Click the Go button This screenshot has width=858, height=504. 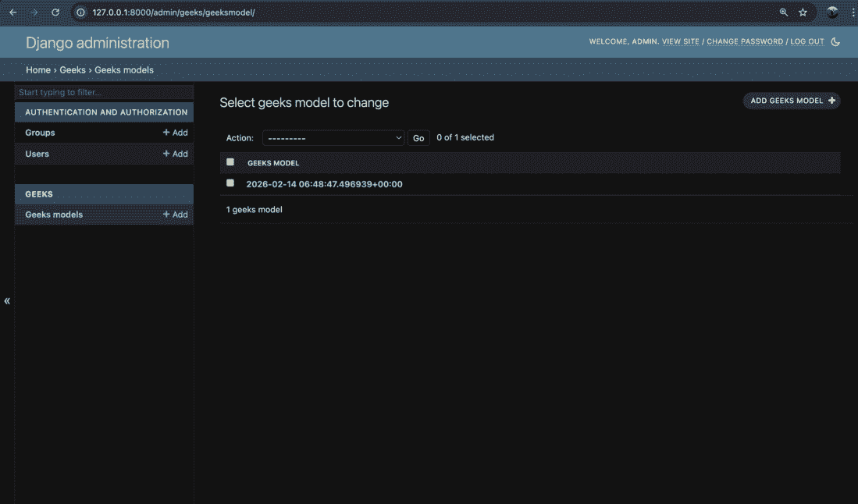click(x=418, y=138)
